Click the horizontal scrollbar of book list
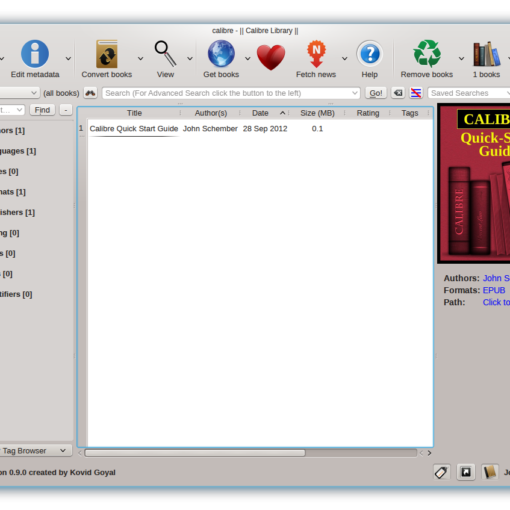The height and width of the screenshot is (510, 510). (x=195, y=453)
